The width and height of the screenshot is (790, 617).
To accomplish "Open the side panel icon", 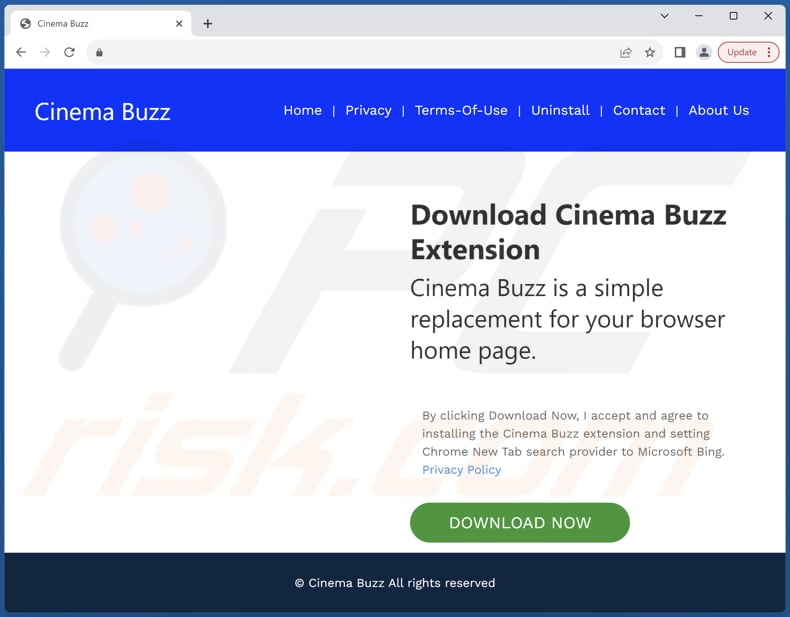I will pyautogui.click(x=680, y=52).
